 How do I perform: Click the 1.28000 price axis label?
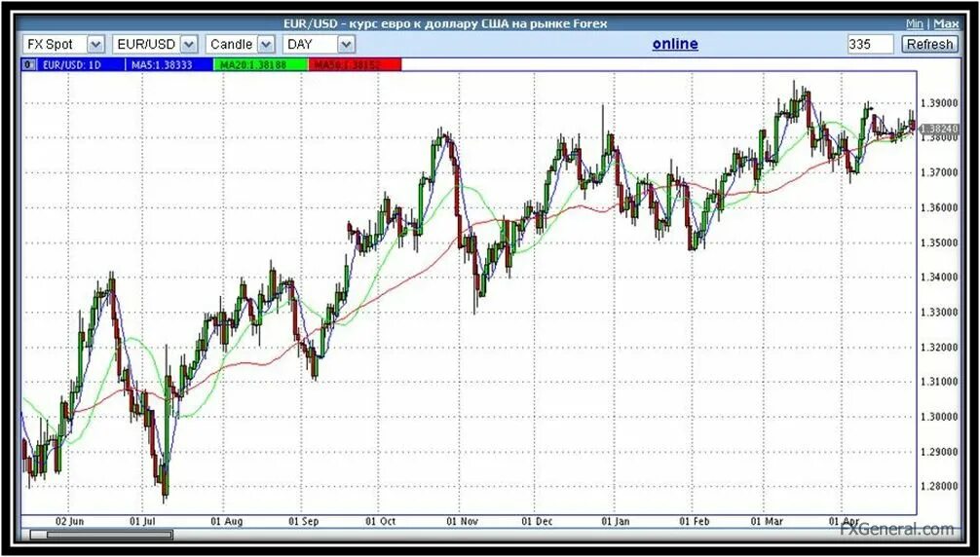pos(939,487)
